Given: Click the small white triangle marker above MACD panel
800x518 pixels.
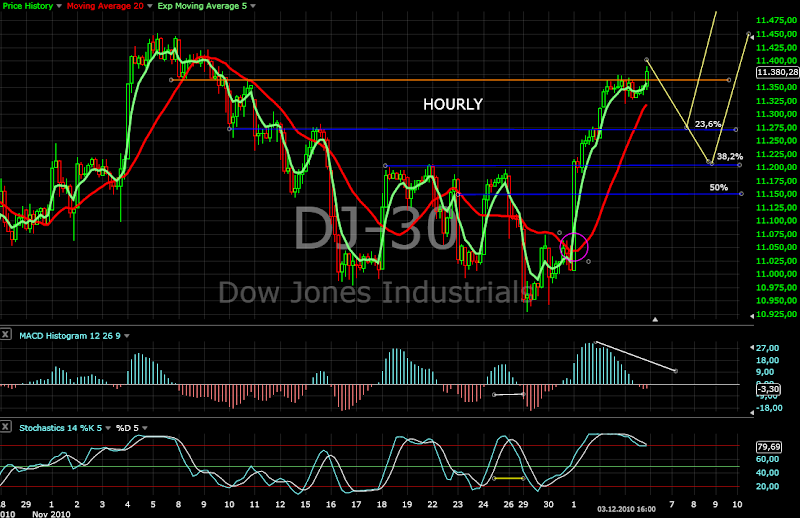Looking at the screenshot, I should tap(655, 319).
